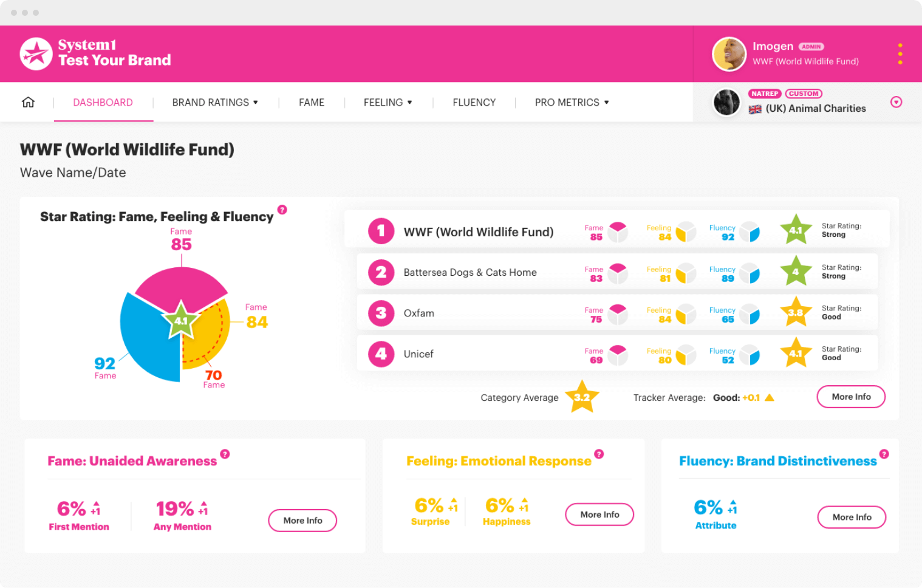Click WWF Feeling pie icon in ranking row
The image size is (922, 588).
pyautogui.click(x=686, y=231)
